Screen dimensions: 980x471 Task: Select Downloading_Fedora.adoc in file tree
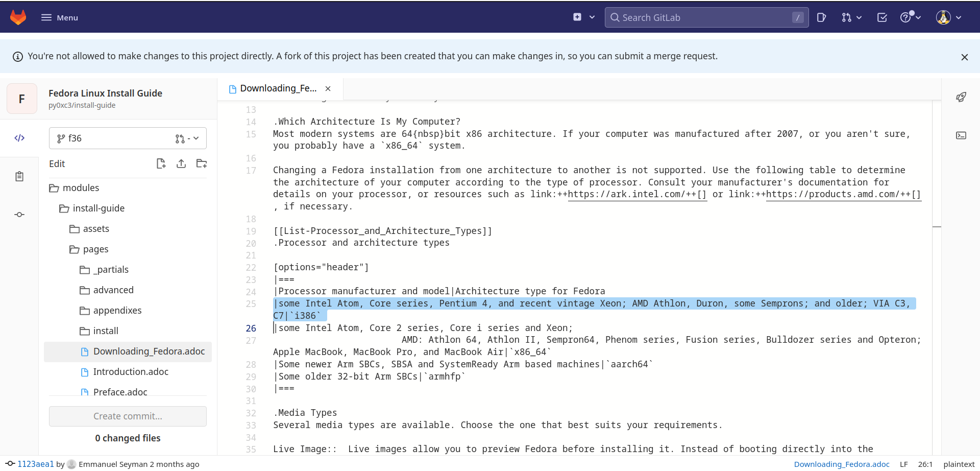128,351
